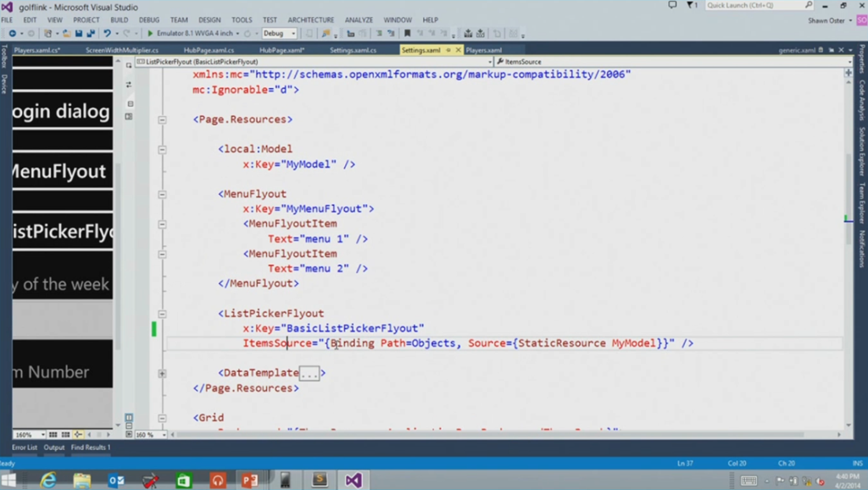Open File Explorer from the taskbar
The width and height of the screenshot is (868, 490).
pos(82,480)
